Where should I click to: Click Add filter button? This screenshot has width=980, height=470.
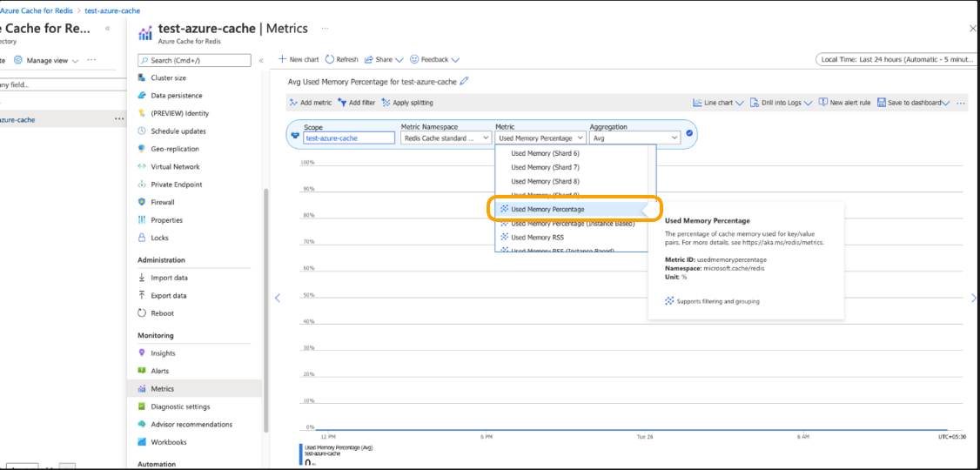(356, 103)
